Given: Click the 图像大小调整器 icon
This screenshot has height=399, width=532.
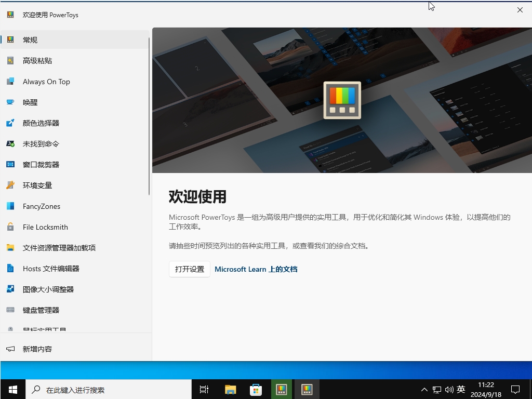Looking at the screenshot, I should 10,289.
